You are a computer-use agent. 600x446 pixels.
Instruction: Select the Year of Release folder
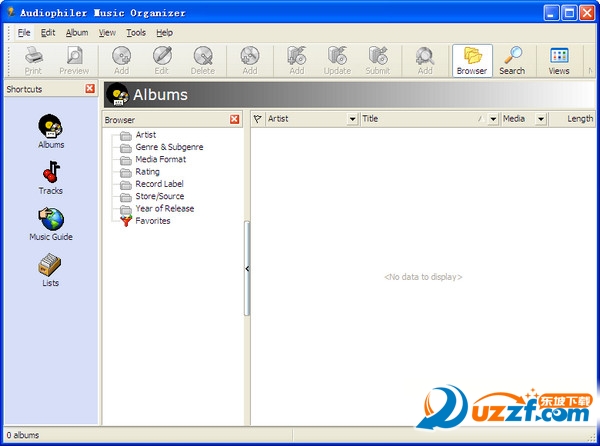(157, 208)
